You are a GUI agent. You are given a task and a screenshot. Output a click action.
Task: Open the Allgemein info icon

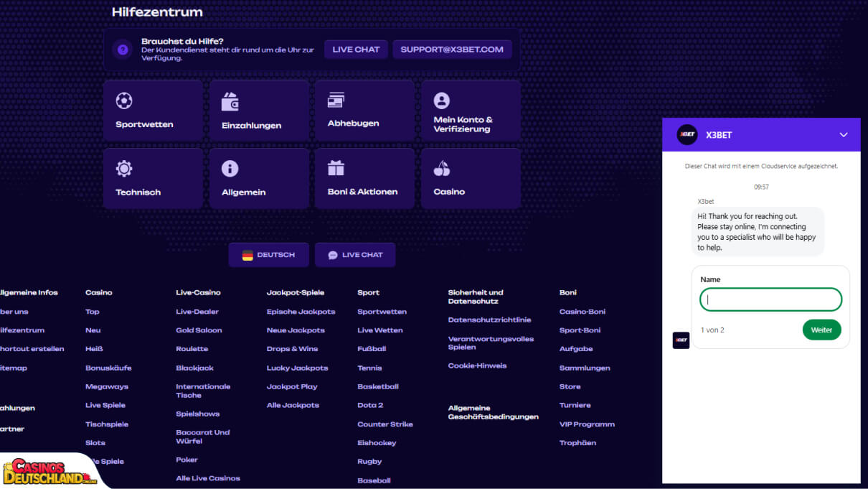230,169
